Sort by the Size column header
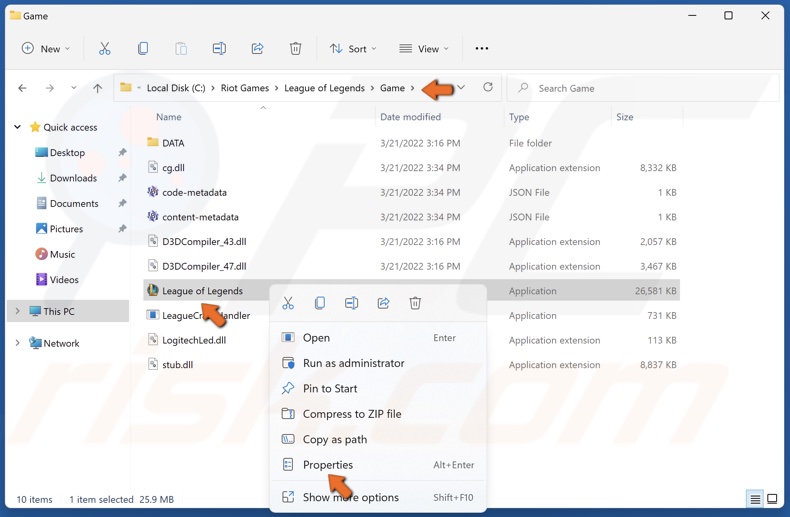The image size is (790, 517). click(x=624, y=117)
